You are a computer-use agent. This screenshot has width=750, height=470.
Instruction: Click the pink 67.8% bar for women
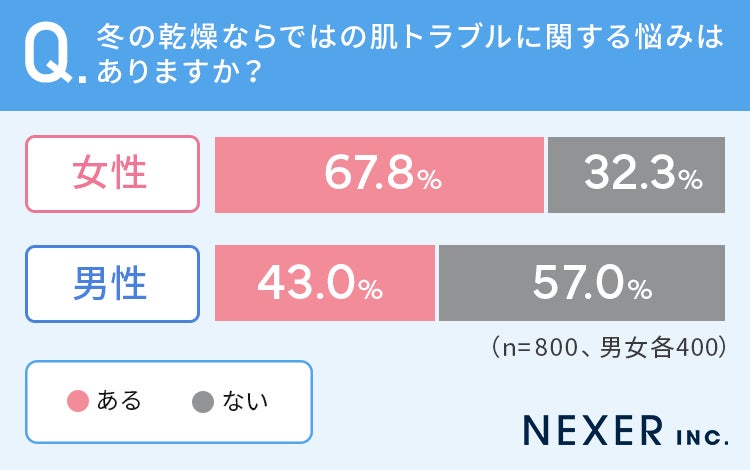coord(381,174)
